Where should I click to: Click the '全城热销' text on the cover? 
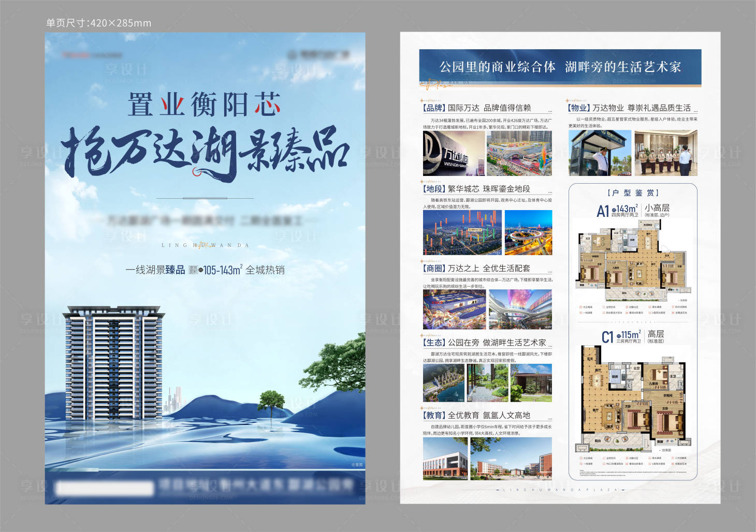point(265,270)
